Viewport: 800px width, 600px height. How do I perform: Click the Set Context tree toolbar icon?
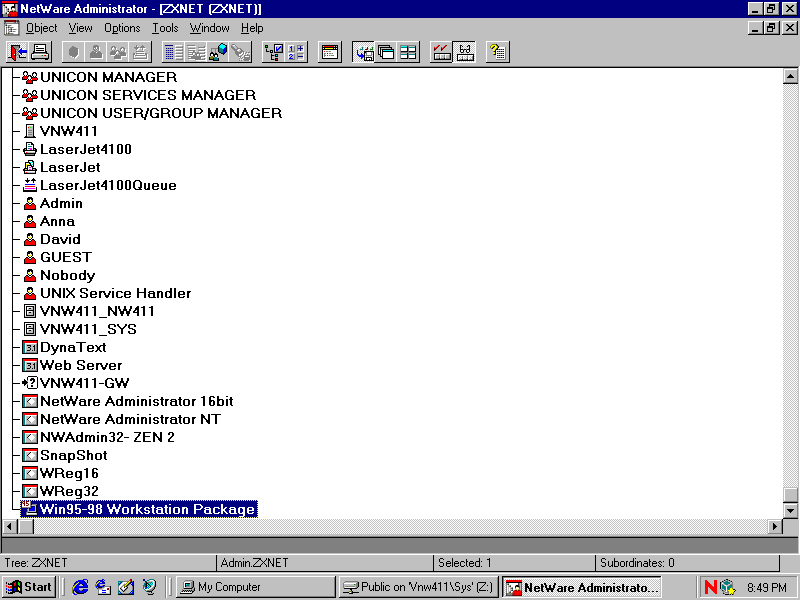(273, 52)
